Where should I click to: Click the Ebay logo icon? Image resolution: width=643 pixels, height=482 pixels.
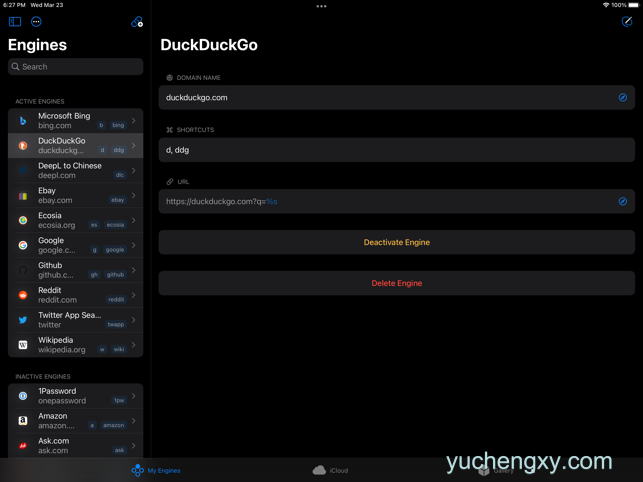(x=23, y=196)
